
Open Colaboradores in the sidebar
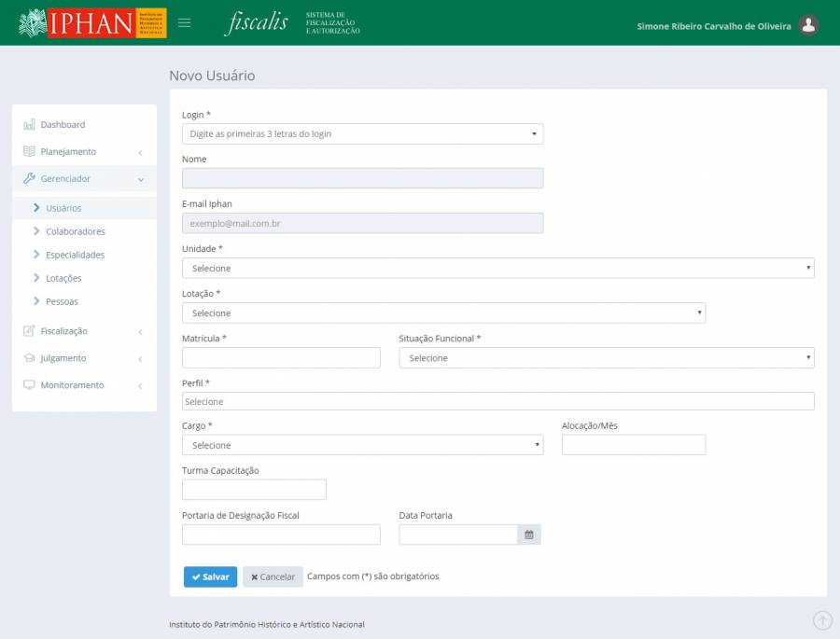coord(75,231)
